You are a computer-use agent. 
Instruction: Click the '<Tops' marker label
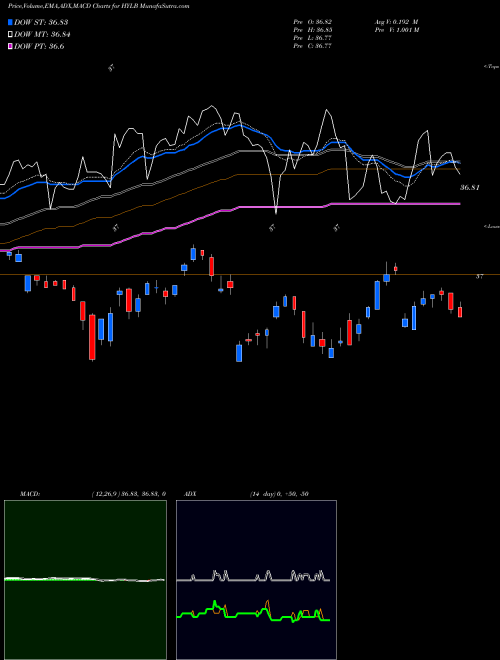492,67
